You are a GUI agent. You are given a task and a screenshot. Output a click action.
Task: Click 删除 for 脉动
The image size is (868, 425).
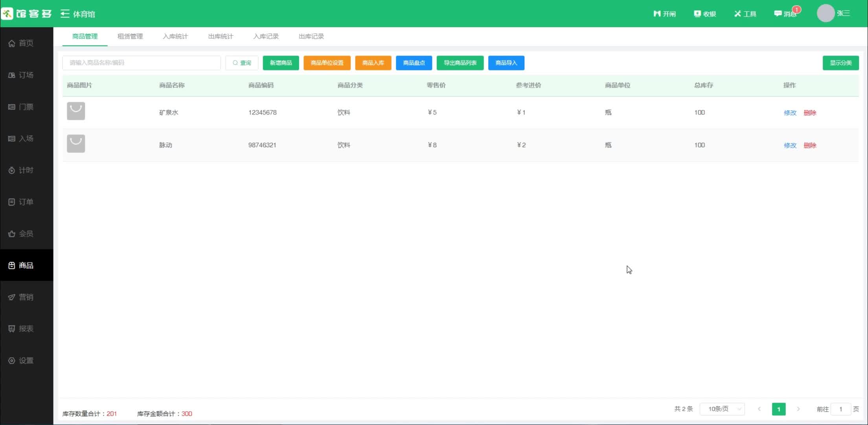click(810, 146)
